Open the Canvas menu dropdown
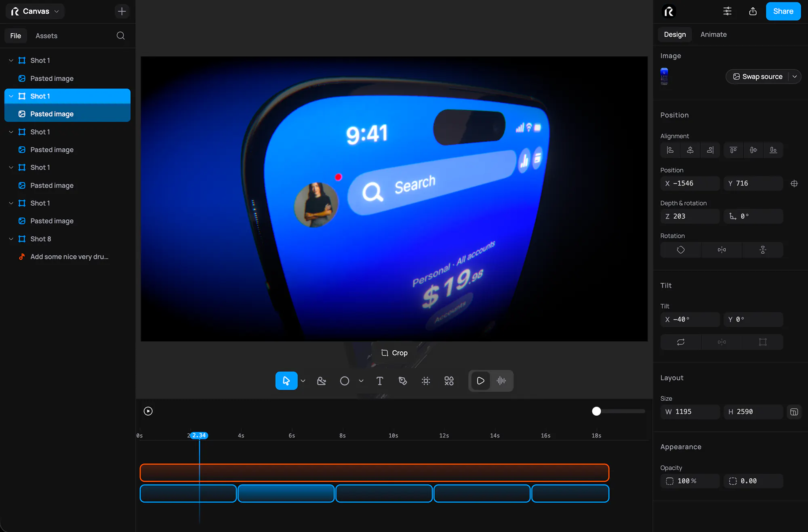 pos(35,11)
